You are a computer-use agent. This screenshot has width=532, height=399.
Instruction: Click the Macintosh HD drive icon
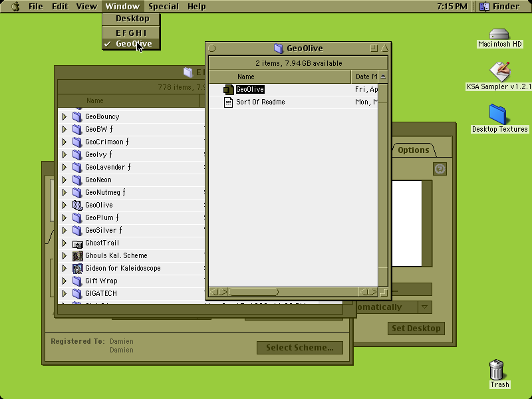coord(499,34)
